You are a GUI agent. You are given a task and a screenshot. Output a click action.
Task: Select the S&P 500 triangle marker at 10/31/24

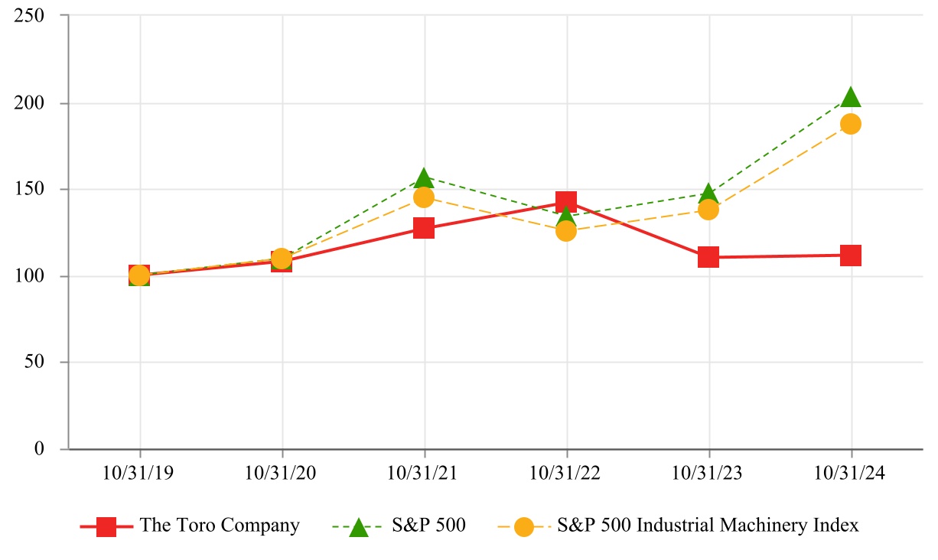[x=851, y=98]
